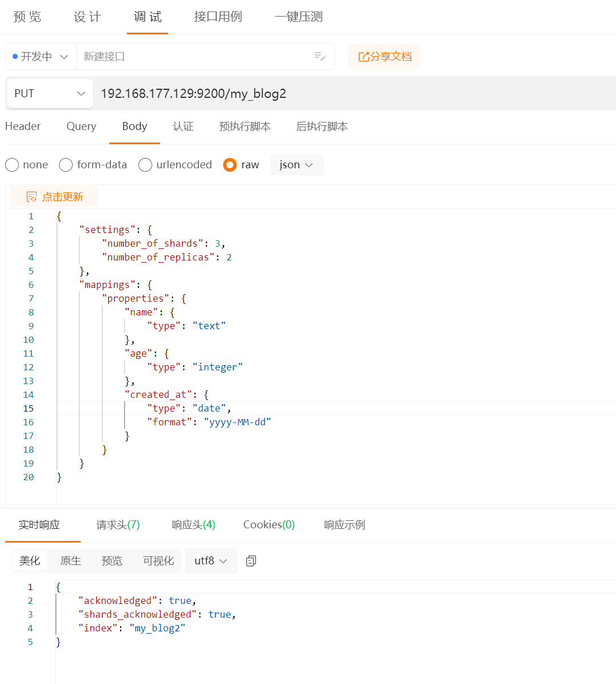Click the request URL input field

tap(343, 93)
